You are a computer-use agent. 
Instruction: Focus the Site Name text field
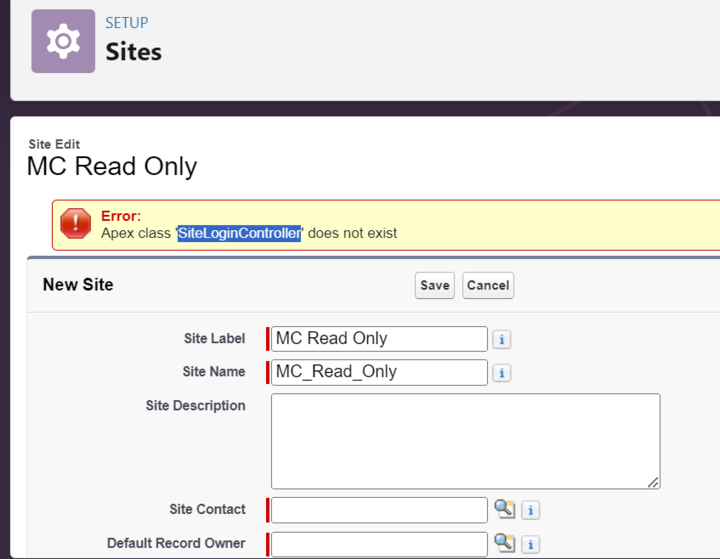[x=379, y=372]
